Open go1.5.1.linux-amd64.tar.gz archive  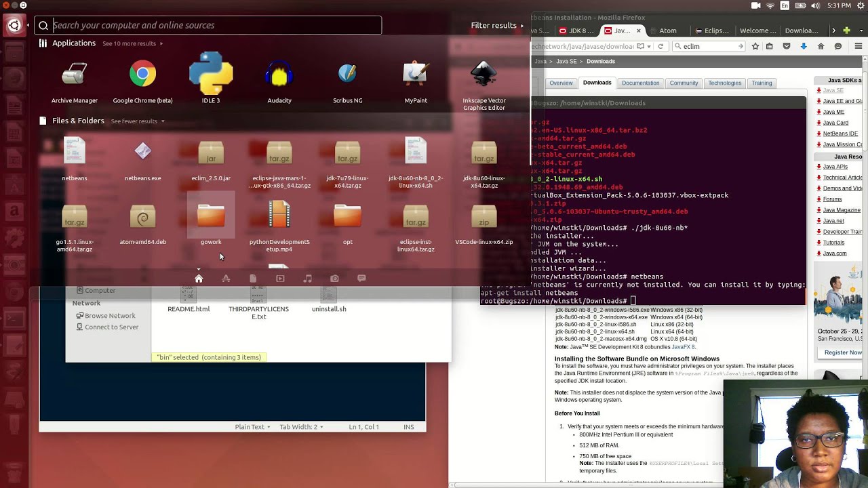click(75, 227)
